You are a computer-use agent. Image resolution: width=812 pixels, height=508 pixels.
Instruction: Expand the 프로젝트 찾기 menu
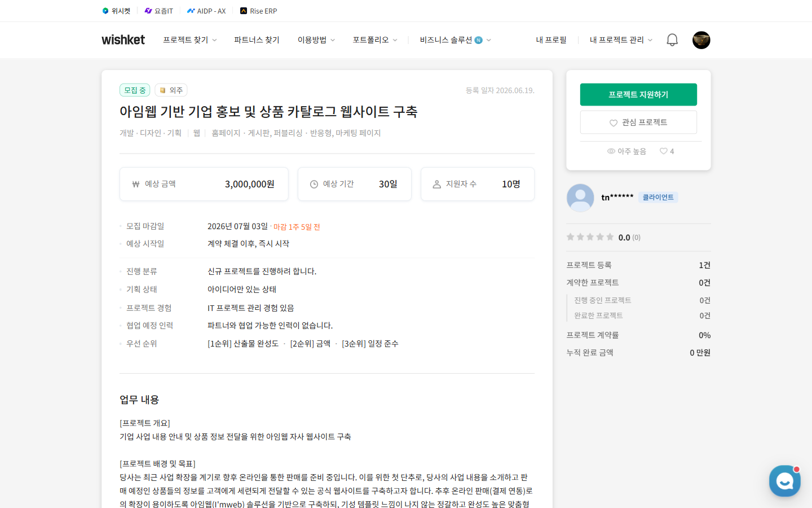[189, 40]
